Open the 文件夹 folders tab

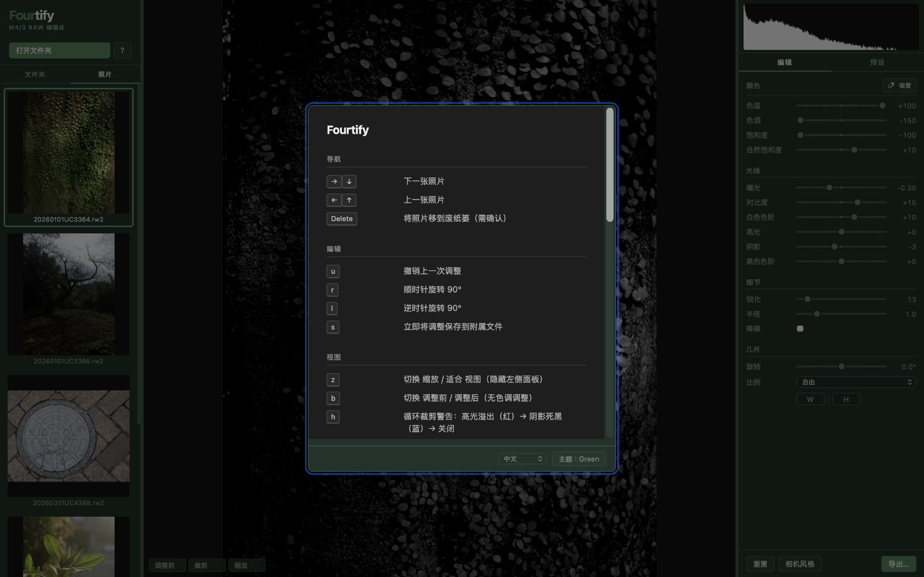pyautogui.click(x=35, y=75)
